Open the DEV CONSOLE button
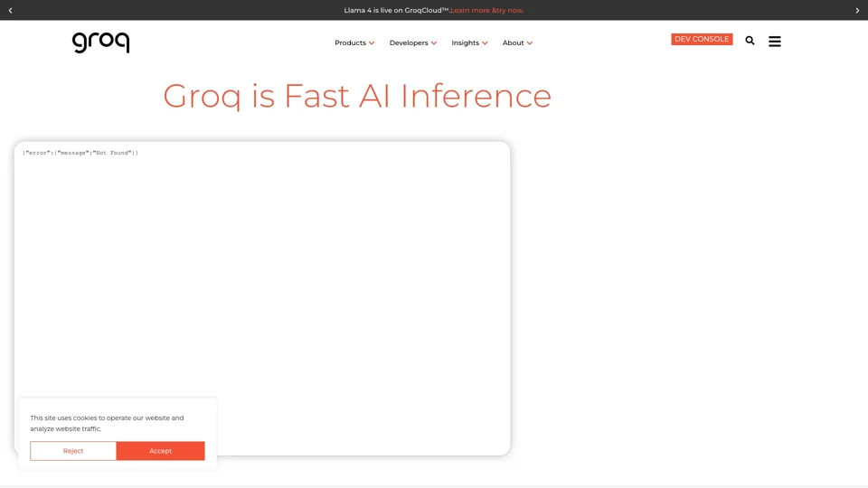Viewport: 868px width, 488px height. tap(702, 39)
